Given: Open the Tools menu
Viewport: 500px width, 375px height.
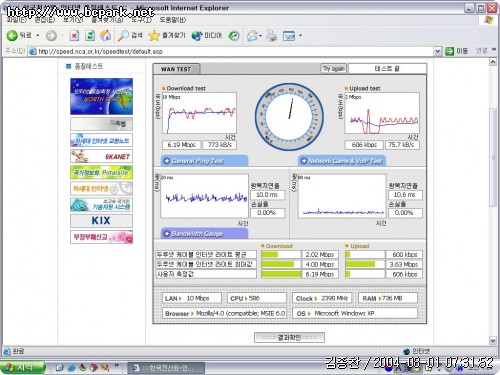Looking at the screenshot, I should click(141, 20).
